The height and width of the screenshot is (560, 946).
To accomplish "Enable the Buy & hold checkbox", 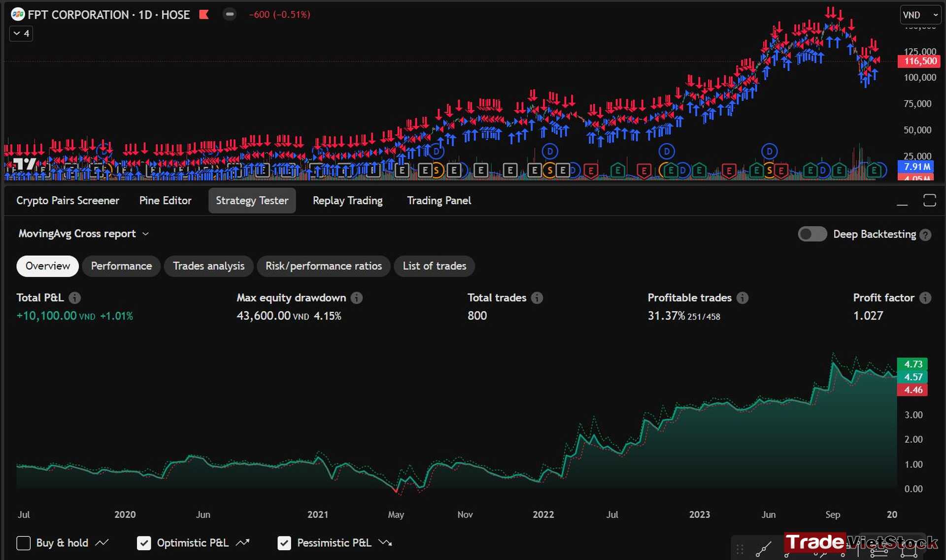I will click(23, 543).
